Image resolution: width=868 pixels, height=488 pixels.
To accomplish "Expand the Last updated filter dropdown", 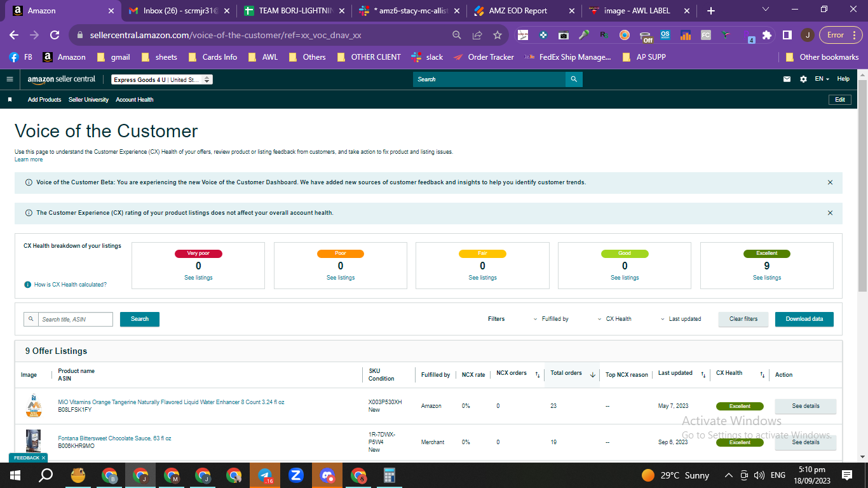I will point(681,319).
